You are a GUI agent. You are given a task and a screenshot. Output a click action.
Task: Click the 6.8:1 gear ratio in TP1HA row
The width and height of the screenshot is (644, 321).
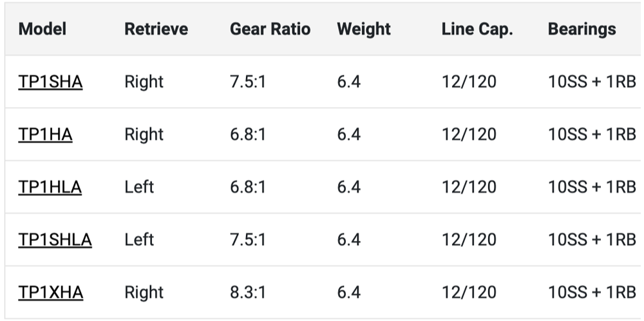coord(248,135)
